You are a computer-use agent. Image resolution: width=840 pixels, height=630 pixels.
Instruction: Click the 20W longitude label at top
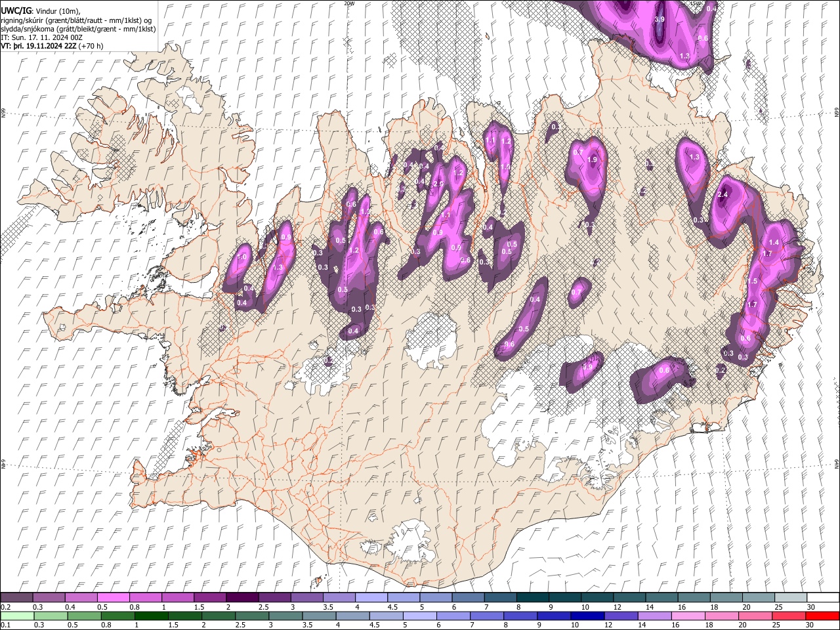point(349,3)
